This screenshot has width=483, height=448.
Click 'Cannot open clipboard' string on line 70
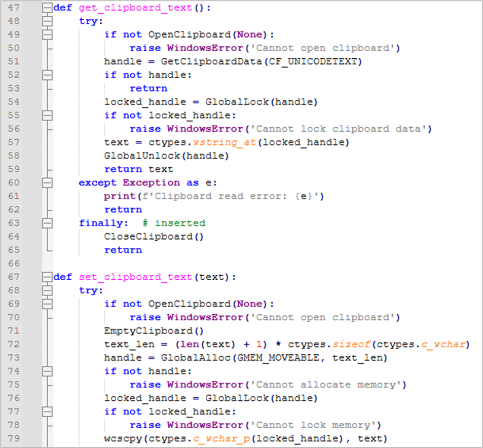click(x=323, y=317)
